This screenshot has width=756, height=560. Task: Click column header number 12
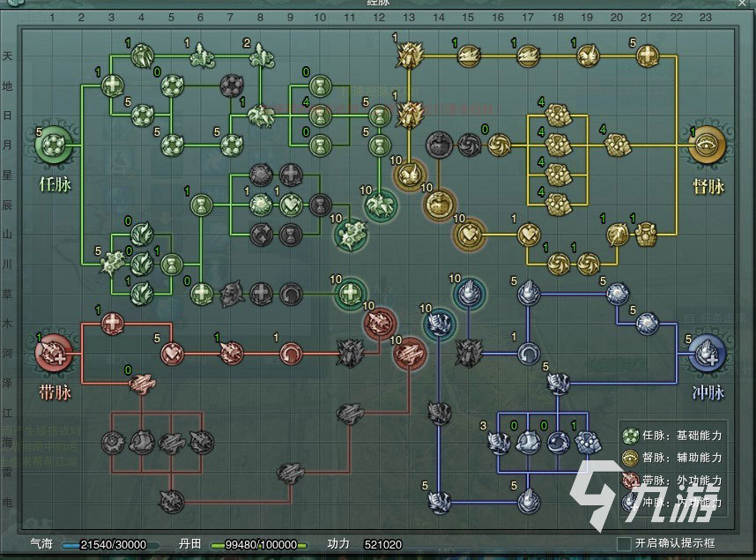(379, 18)
